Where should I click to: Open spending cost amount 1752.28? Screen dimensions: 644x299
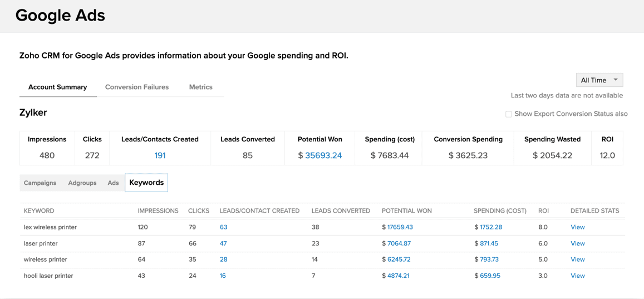tap(491, 227)
